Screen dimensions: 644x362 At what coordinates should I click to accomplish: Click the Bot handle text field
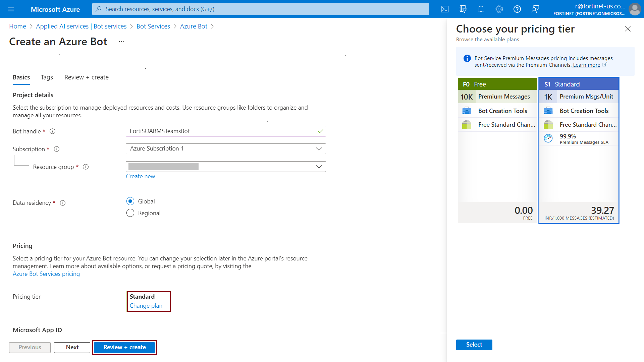click(221, 131)
